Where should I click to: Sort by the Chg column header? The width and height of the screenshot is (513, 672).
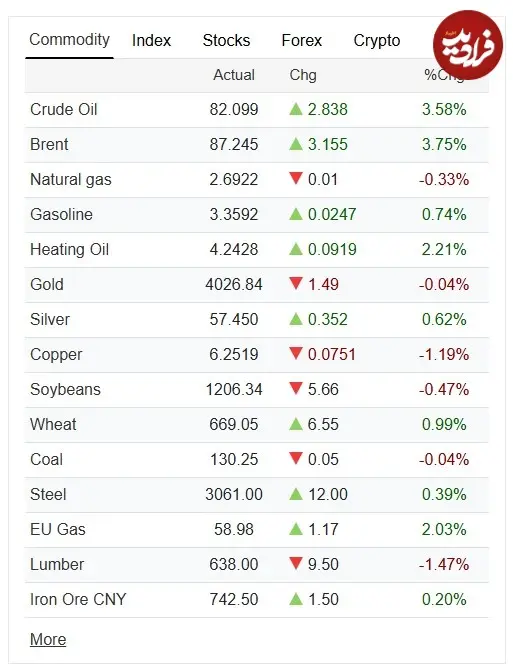[x=303, y=75]
